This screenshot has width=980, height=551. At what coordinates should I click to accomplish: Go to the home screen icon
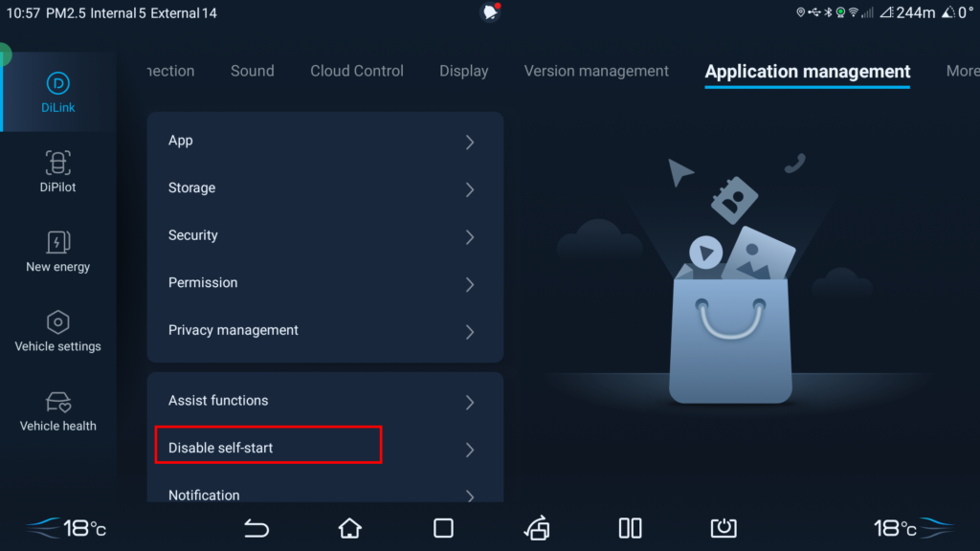pos(350,528)
